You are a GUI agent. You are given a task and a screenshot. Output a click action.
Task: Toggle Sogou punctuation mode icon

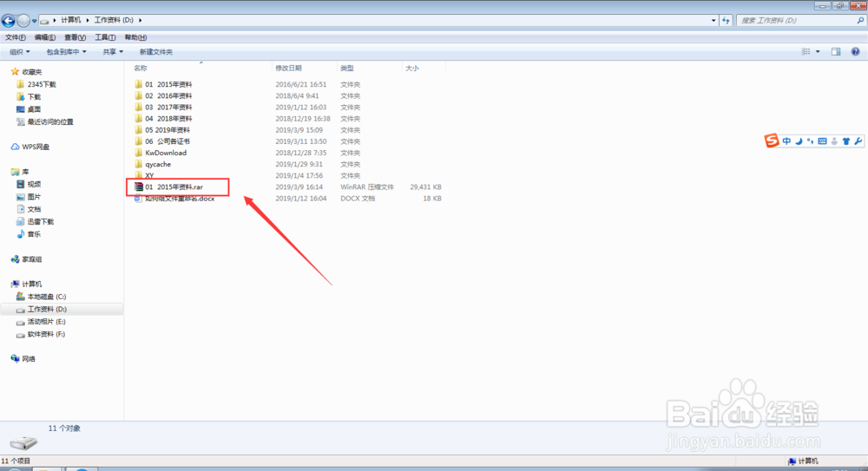(x=811, y=141)
